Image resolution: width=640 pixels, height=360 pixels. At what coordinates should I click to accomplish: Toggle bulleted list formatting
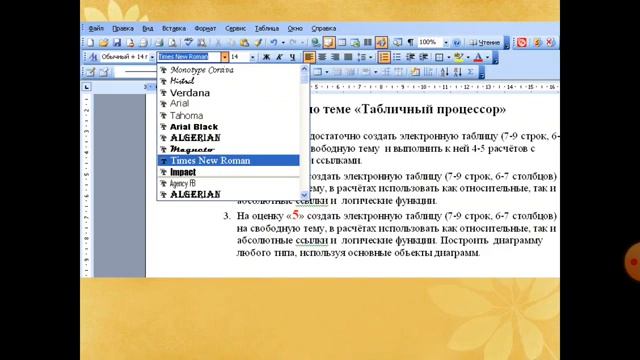click(397, 57)
